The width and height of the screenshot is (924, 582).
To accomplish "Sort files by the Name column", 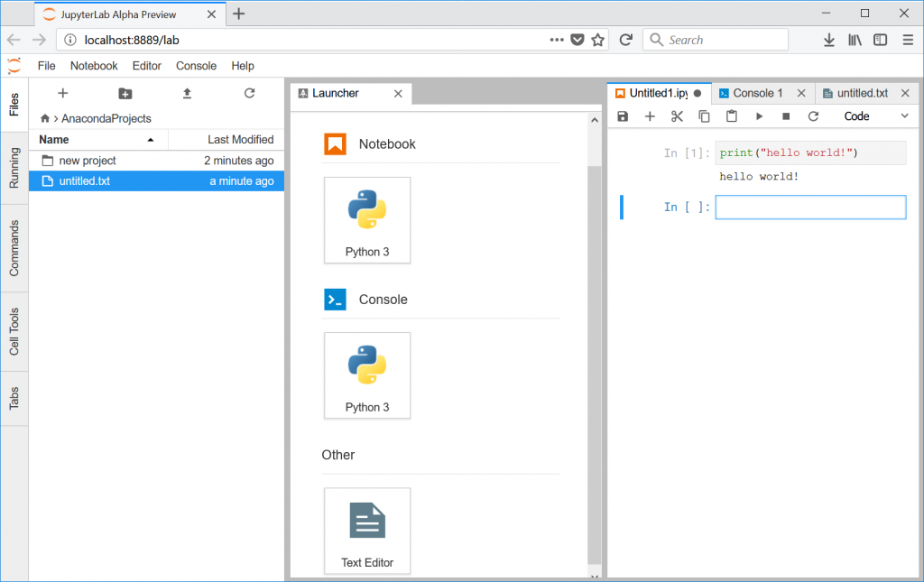I will pos(97,140).
